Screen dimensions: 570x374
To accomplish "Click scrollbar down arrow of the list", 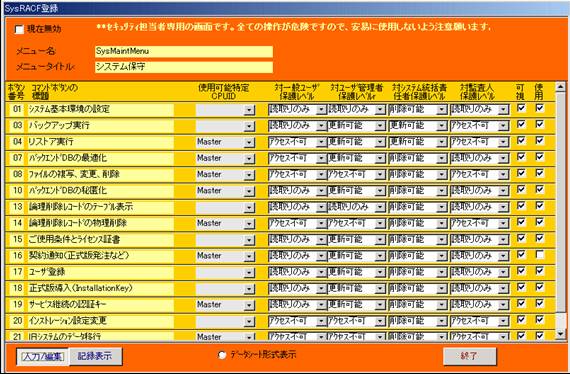I will pyautogui.click(x=561, y=333).
